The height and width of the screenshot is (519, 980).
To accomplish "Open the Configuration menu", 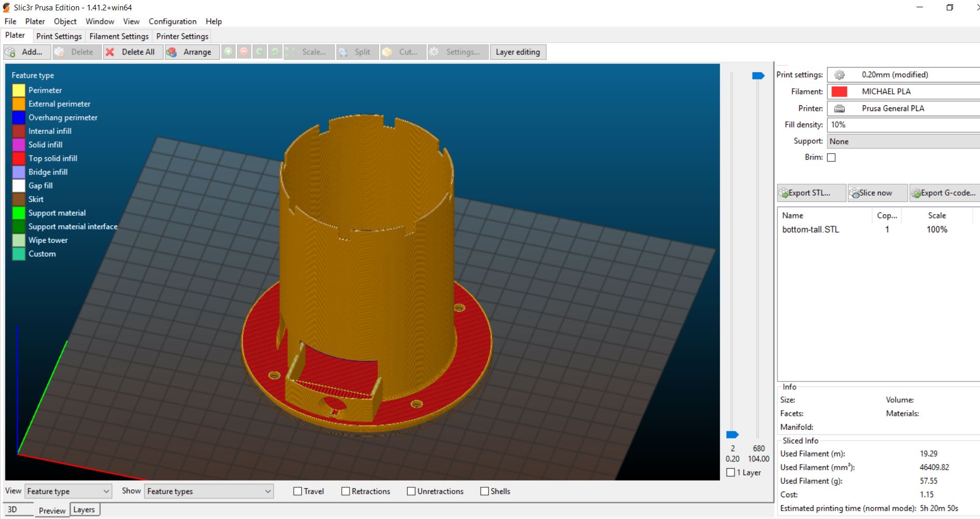I will pyautogui.click(x=172, y=21).
